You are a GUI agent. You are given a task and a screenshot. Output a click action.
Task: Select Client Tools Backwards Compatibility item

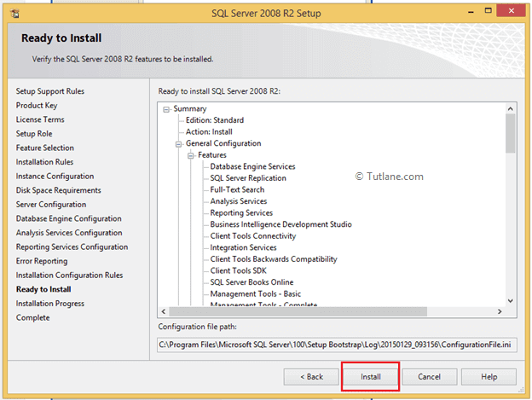[274, 259]
